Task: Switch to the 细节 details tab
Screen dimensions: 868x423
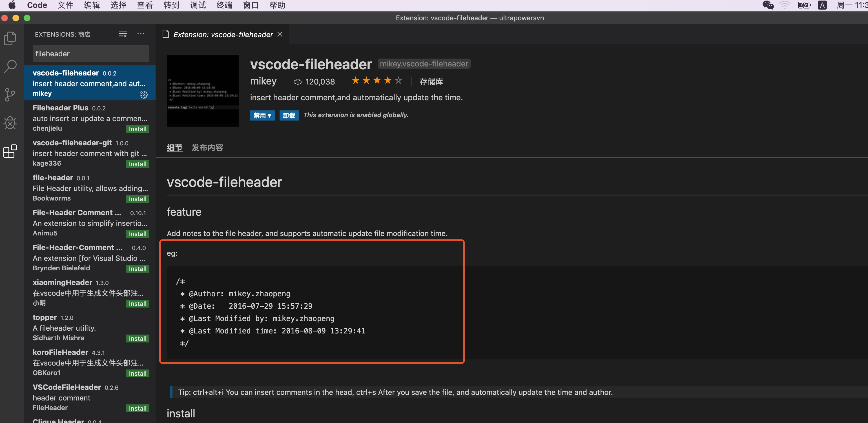Action: click(x=174, y=148)
